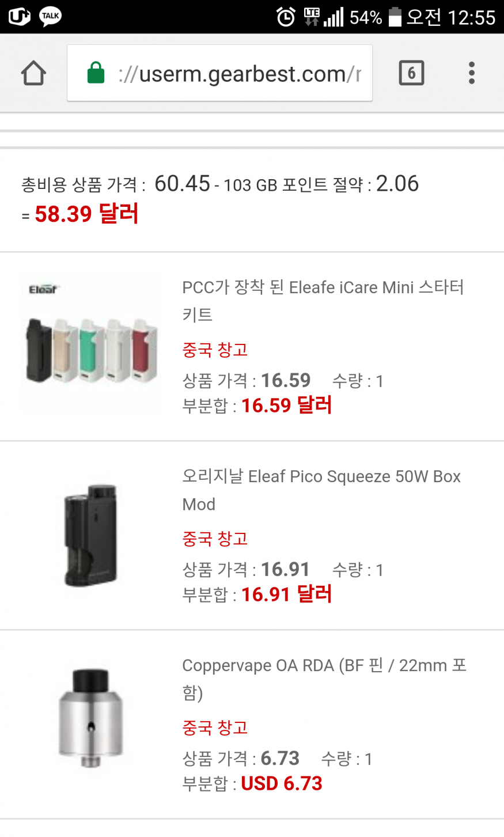Image resolution: width=504 pixels, height=837 pixels.
Task: Tap the 16.91 달러 subtotal text
Action: click(286, 594)
